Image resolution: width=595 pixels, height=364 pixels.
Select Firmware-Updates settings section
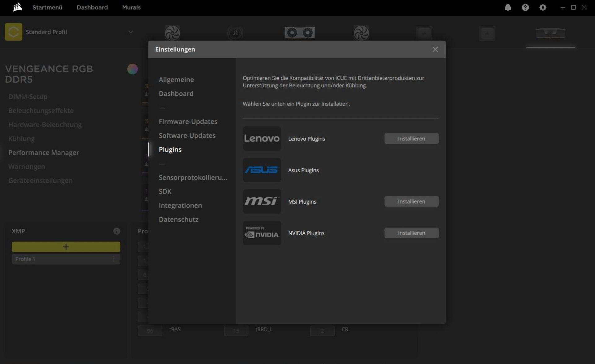(x=188, y=121)
